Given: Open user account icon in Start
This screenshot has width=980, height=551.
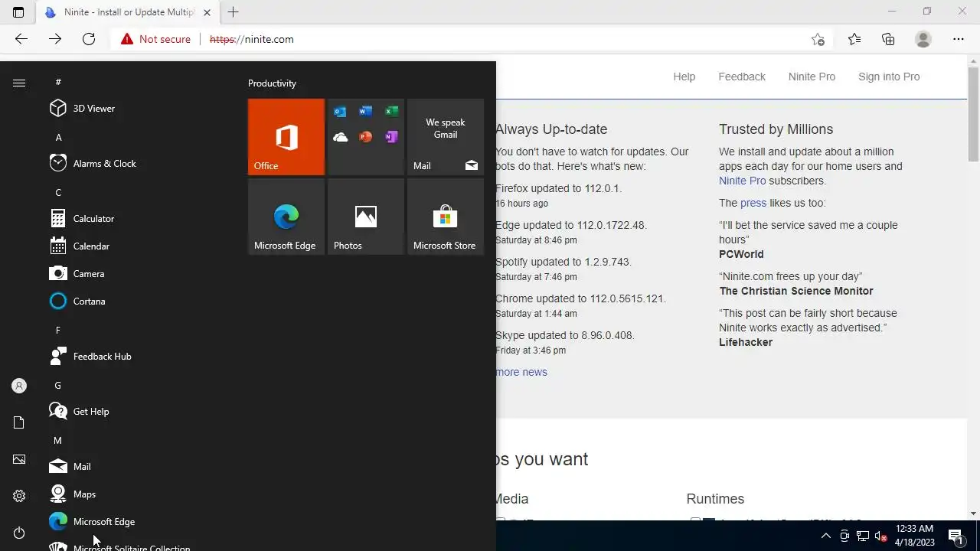Looking at the screenshot, I should click(x=19, y=386).
